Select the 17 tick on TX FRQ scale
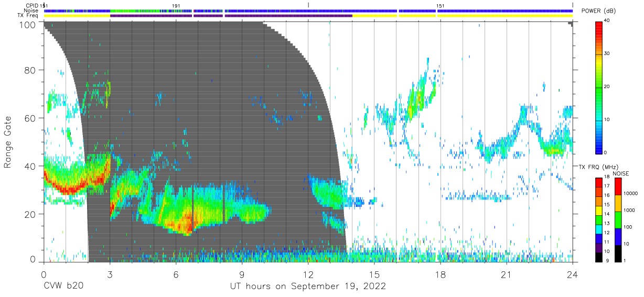644x297 pixels. (607, 186)
